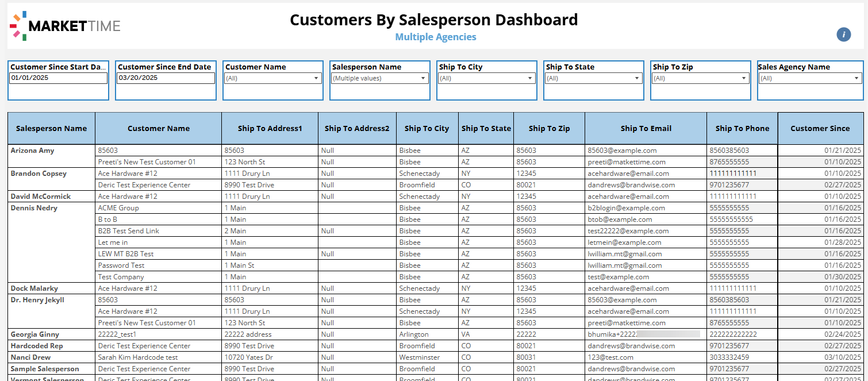Viewport: 868px width, 381px height.
Task: Click the Customer Since column header
Action: click(x=820, y=128)
